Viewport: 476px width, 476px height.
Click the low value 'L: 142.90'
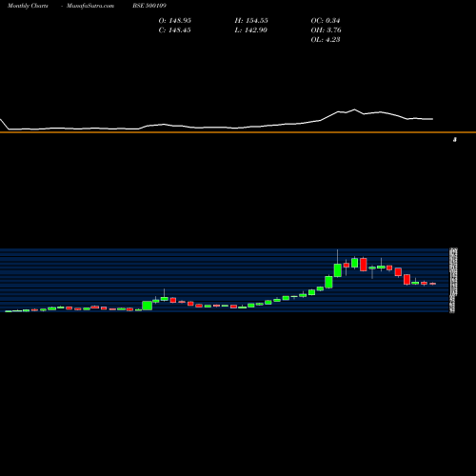click(251, 30)
